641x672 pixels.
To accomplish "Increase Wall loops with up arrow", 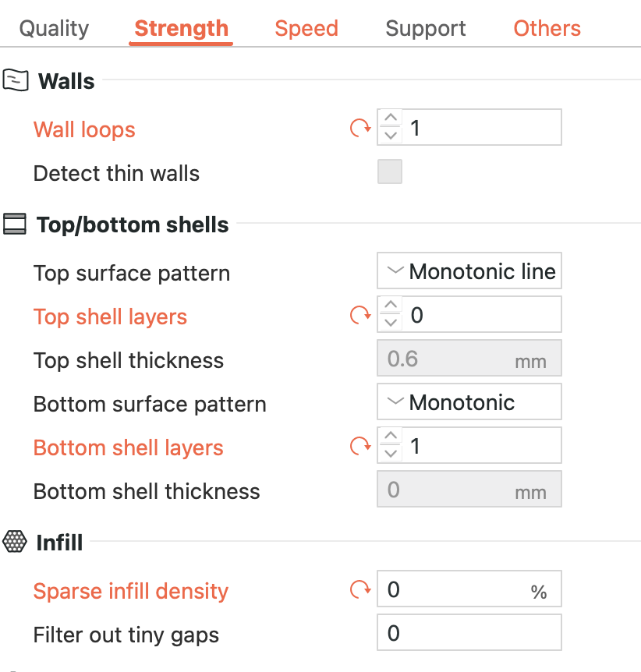I will pos(391,119).
